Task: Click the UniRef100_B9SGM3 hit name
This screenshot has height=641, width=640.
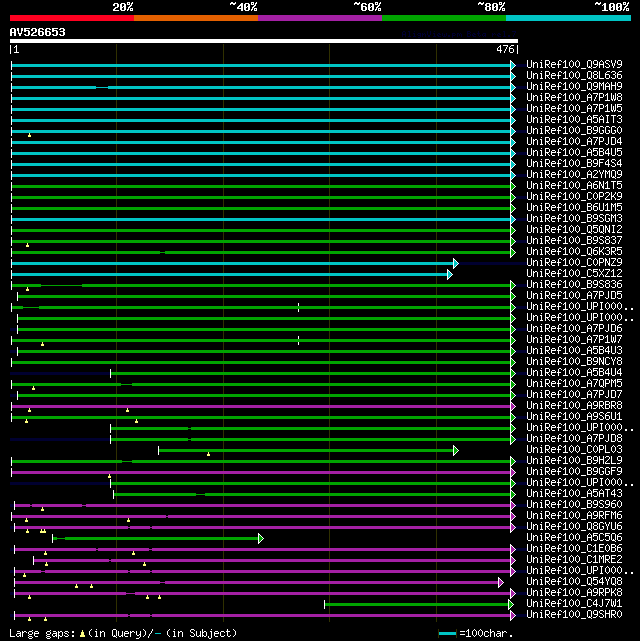Action: point(574,219)
